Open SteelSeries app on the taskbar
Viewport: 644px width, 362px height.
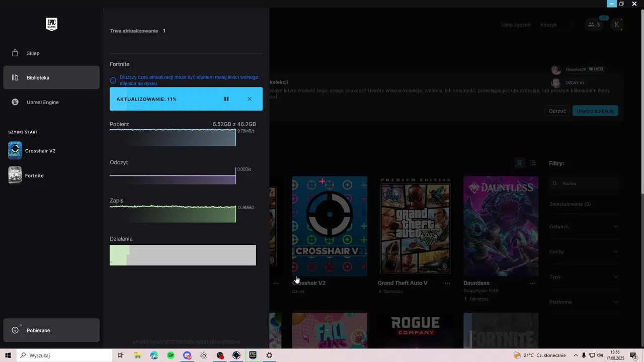[x=204, y=355]
